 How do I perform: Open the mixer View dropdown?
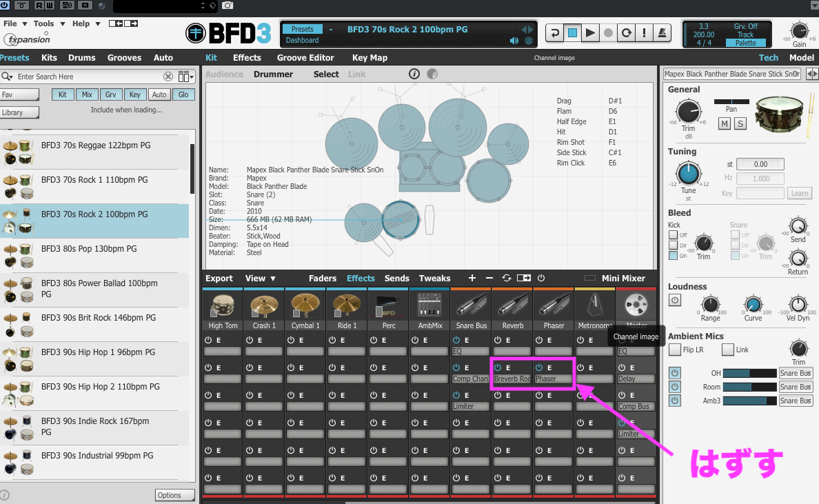pyautogui.click(x=260, y=279)
